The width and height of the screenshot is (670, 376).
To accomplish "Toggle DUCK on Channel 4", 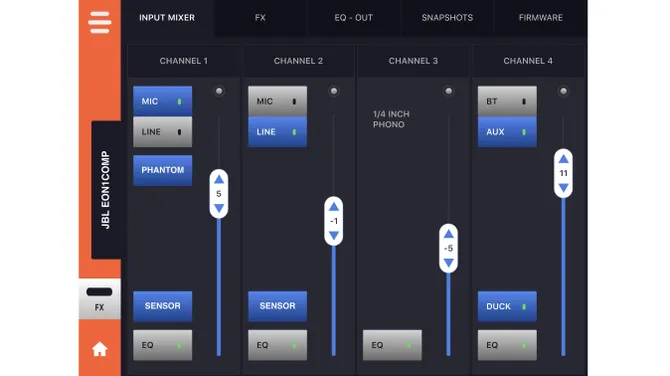I will coord(507,306).
